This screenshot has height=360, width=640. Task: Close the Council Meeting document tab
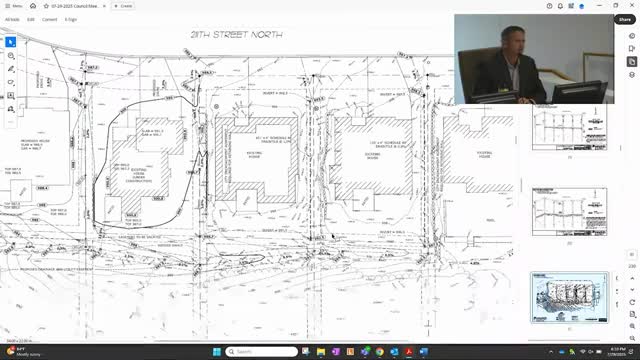click(x=104, y=6)
